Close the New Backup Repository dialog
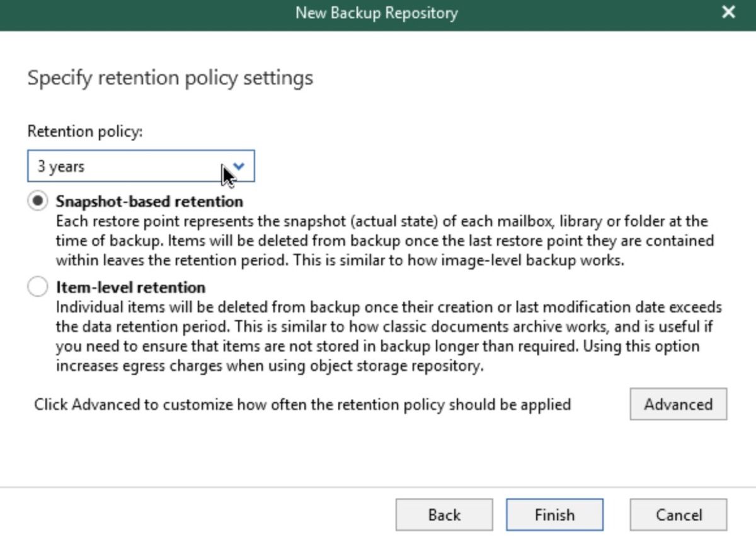The height and width of the screenshot is (540, 756). (x=728, y=12)
